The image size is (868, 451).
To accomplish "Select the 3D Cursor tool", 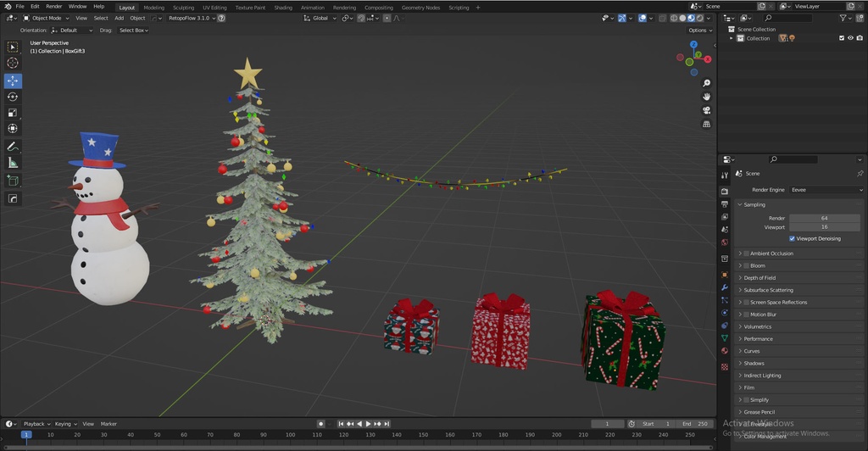I will 13,63.
